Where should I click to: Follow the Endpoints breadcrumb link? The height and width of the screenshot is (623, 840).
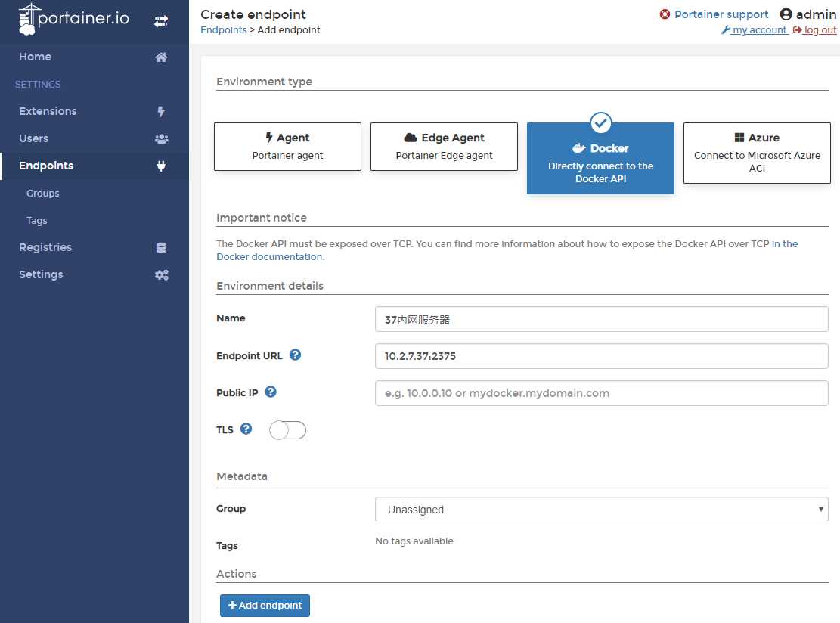[224, 30]
